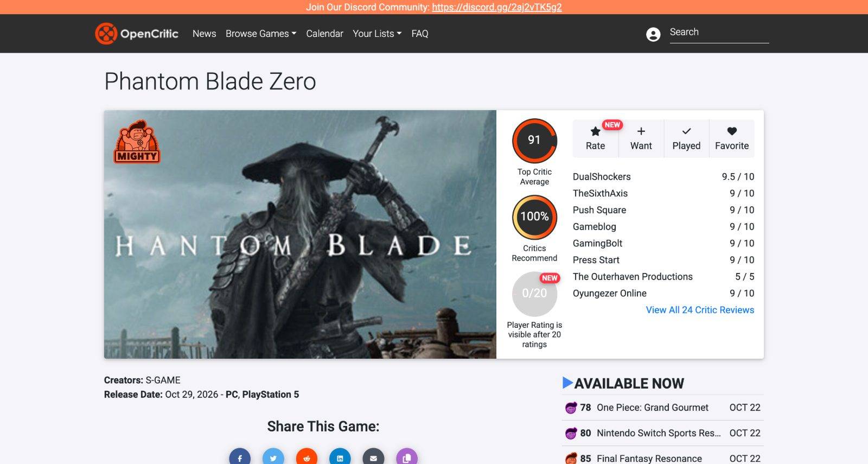Click the OpenCritic logo

[x=137, y=34]
